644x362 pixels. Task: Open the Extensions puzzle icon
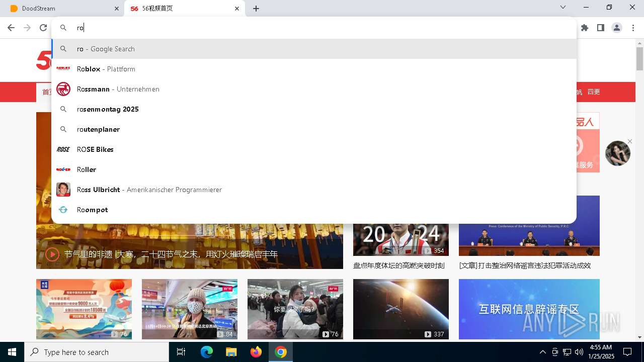point(585,28)
